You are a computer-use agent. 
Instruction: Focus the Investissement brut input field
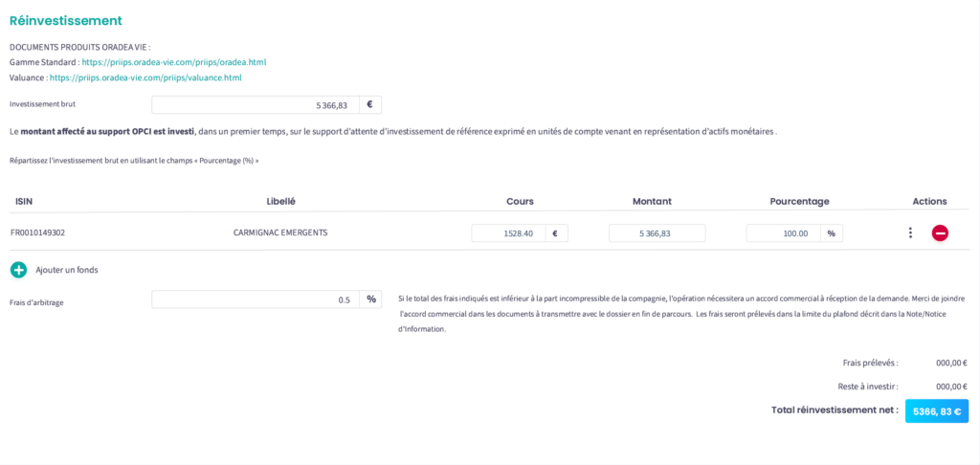pos(256,105)
